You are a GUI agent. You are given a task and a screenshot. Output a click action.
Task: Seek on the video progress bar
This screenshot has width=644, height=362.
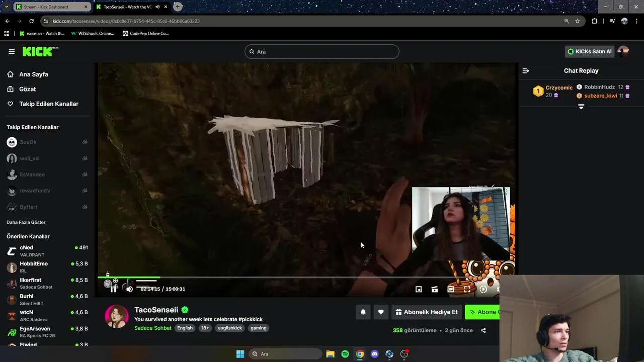[x=306, y=277]
